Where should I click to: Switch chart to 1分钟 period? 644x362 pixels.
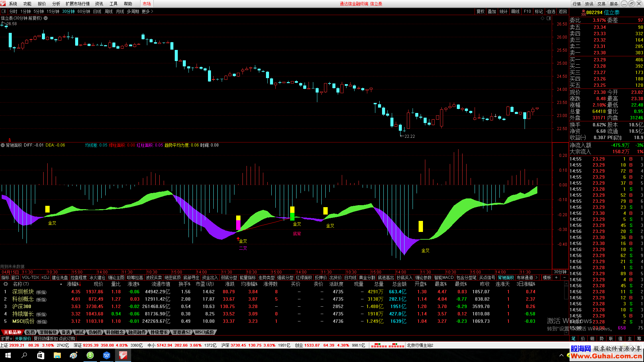25,11
